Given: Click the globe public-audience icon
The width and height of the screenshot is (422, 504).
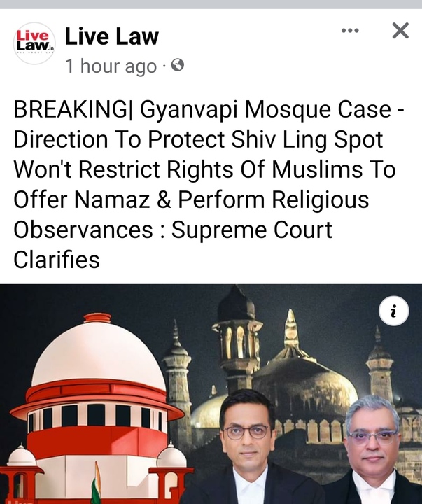Looking at the screenshot, I should point(178,66).
